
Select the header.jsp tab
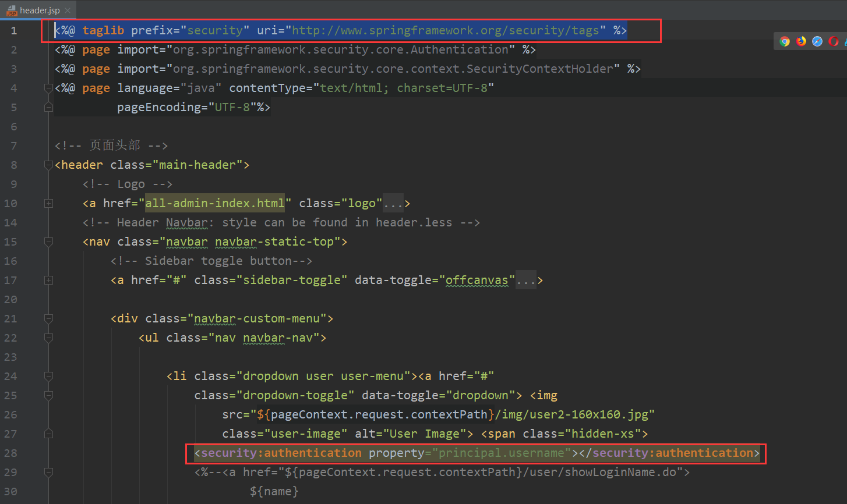pos(38,10)
